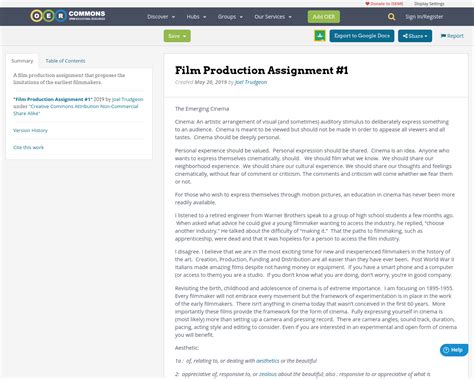Open the Share dropdown button
Screen dimensions: 474x379
[415, 36]
